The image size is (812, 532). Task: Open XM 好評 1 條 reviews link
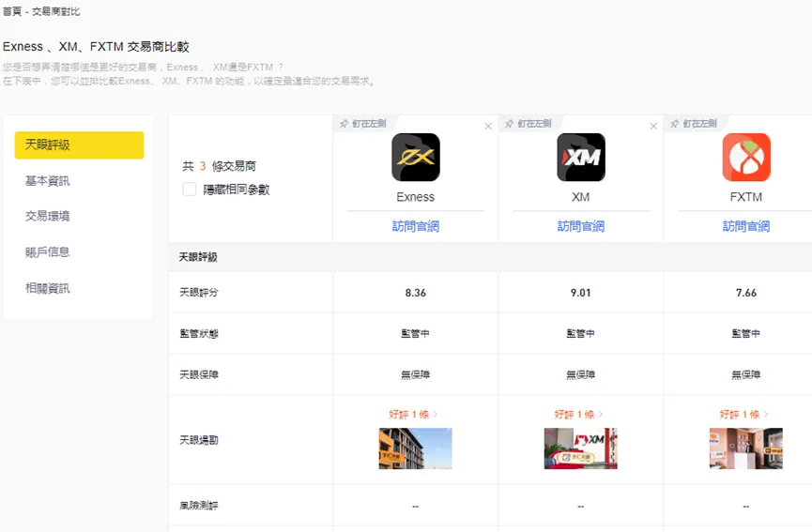pyautogui.click(x=578, y=415)
